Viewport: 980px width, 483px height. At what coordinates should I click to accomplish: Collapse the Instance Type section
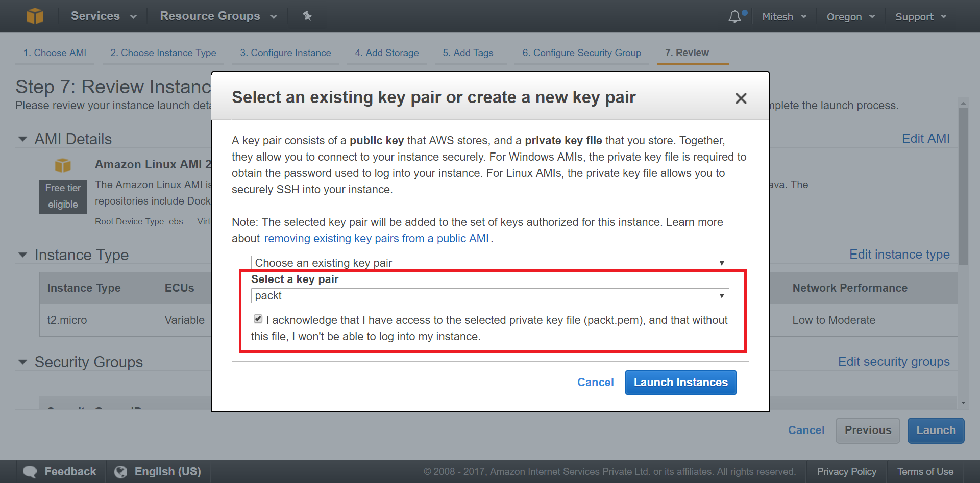pos(22,255)
